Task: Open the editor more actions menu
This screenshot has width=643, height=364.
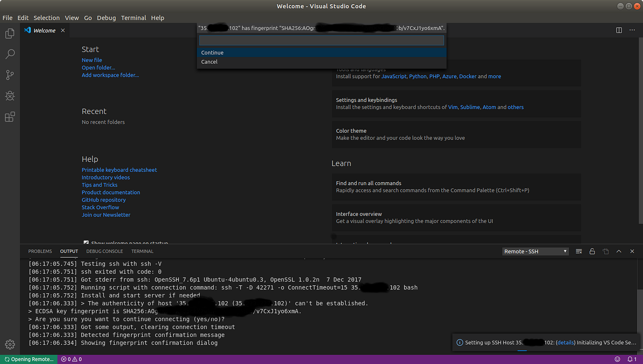Action: [632, 30]
